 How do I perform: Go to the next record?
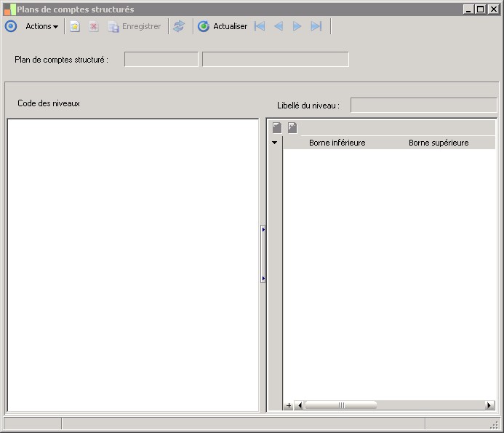[297, 26]
